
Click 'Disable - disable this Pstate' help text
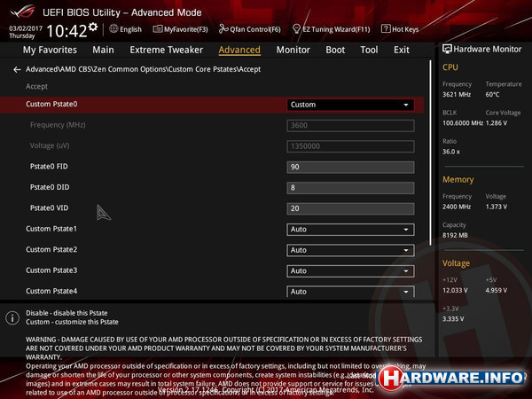[x=66, y=313]
